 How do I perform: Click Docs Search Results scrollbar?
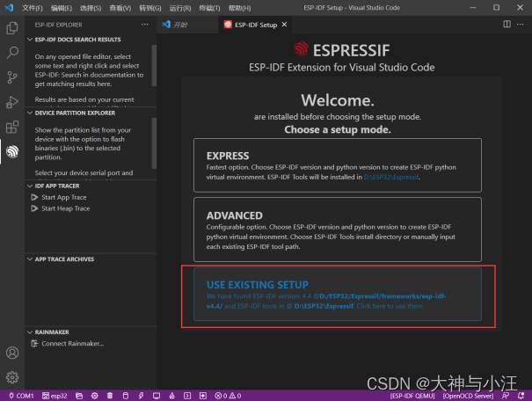point(154,65)
